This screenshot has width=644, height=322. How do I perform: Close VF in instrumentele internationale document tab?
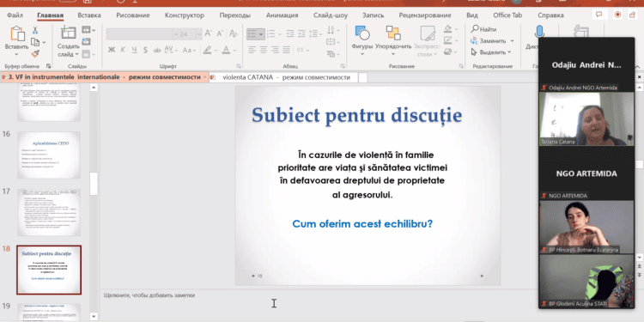pos(205,77)
